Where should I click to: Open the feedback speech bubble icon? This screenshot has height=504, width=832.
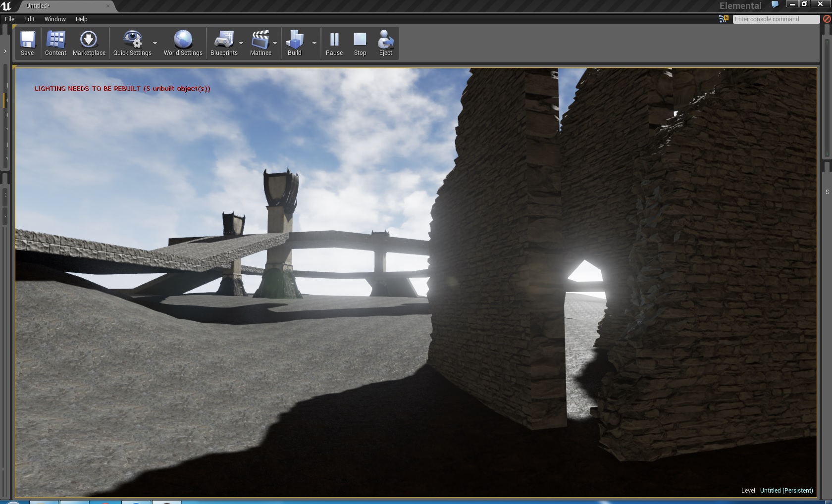pos(775,4)
